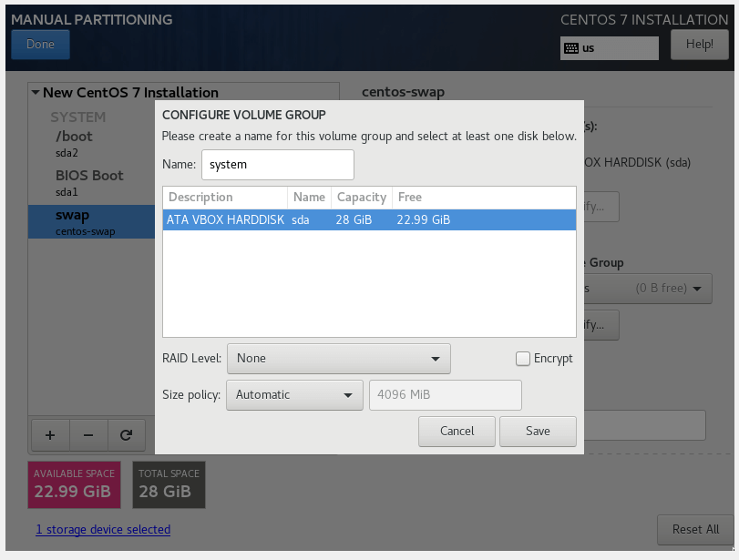Image resolution: width=739 pixels, height=560 pixels.
Task: Select the /boot sda2 partition entry
Action: pos(91,144)
